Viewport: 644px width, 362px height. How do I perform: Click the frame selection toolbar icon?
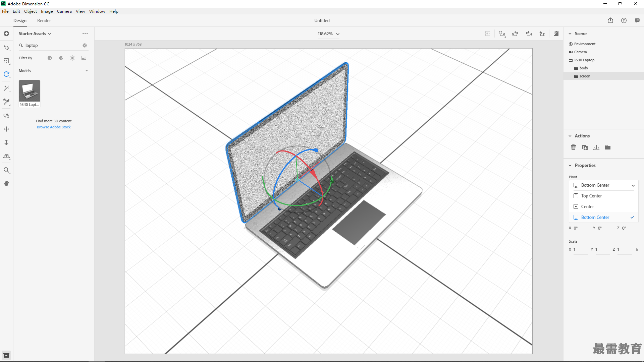pos(488,34)
